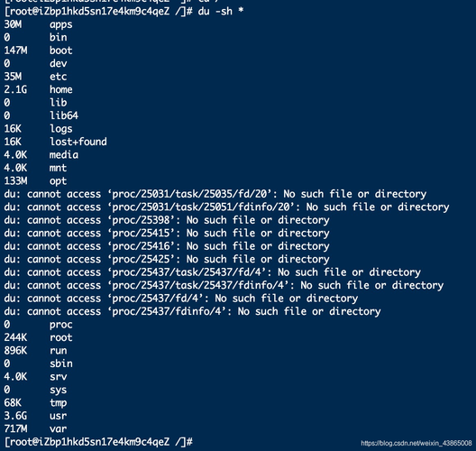The width and height of the screenshot is (476, 451).
Task: Click the 'var' directory name
Action: (59, 428)
